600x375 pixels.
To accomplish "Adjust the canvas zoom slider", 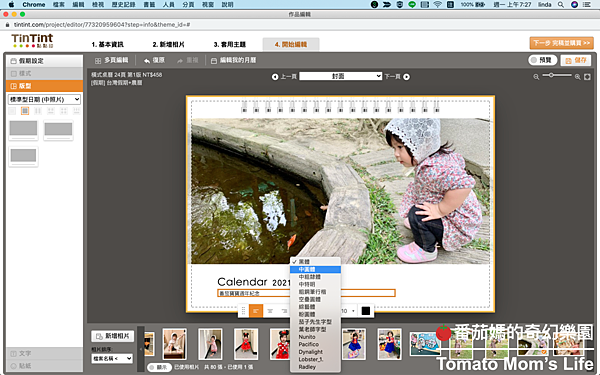I will (557, 75).
